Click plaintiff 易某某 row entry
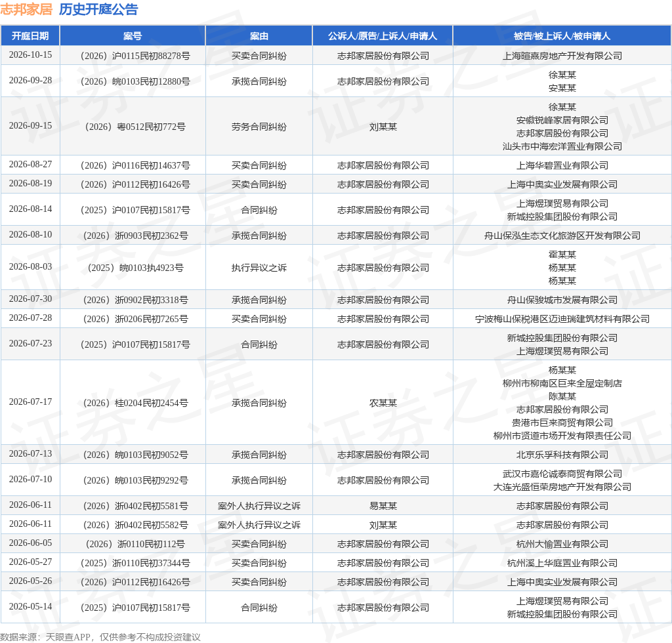This screenshot has width=672, height=643. 383,506
